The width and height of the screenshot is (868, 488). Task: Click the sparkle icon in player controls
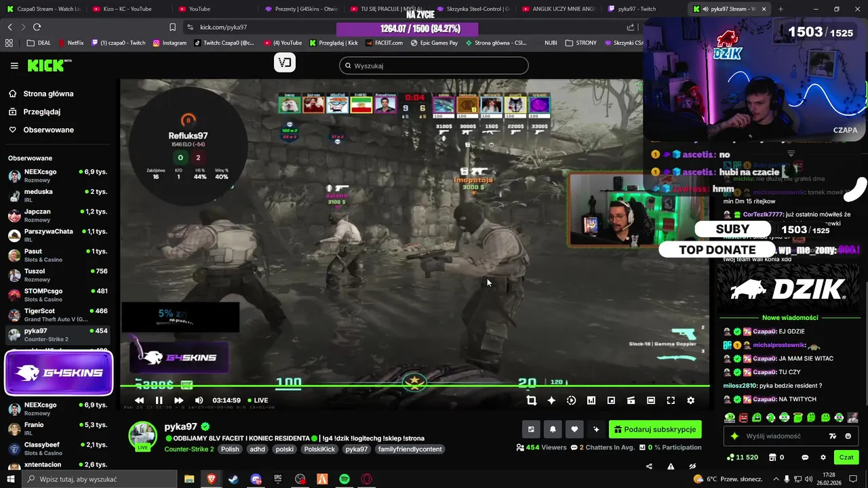click(551, 401)
